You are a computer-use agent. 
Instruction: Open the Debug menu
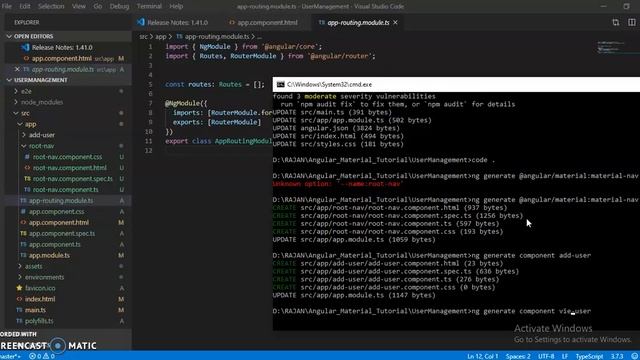click(x=119, y=6)
